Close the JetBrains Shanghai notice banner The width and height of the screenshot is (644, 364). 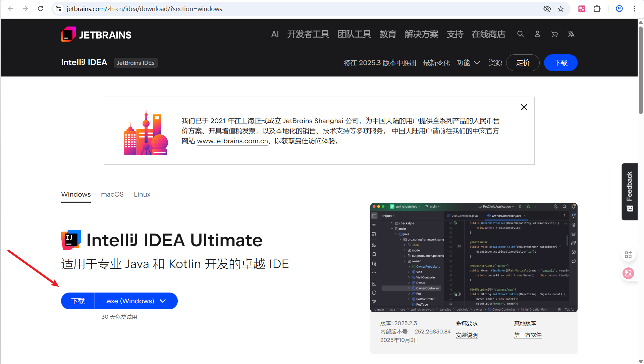point(524,107)
